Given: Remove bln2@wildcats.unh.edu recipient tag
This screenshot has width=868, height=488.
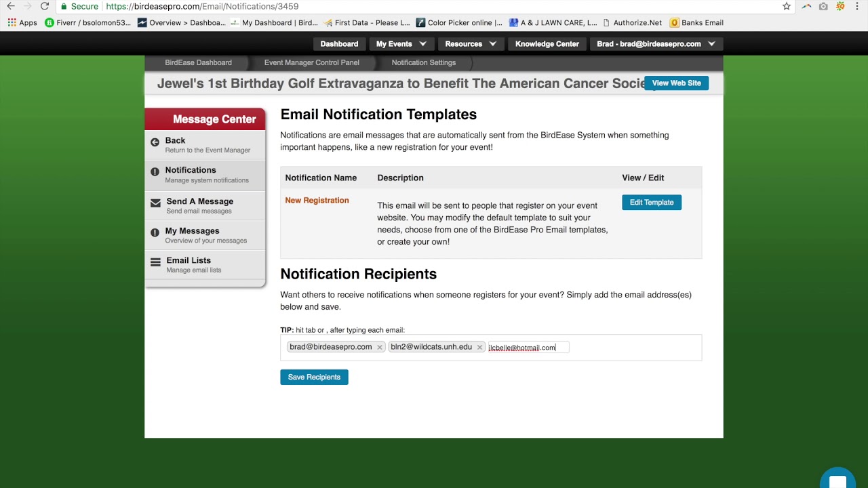Looking at the screenshot, I should pyautogui.click(x=479, y=347).
